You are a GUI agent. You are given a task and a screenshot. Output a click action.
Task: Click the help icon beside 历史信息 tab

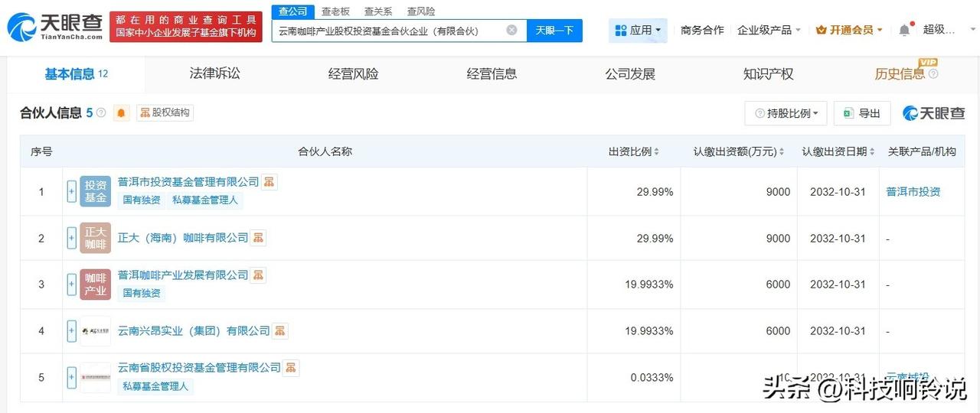point(933,74)
